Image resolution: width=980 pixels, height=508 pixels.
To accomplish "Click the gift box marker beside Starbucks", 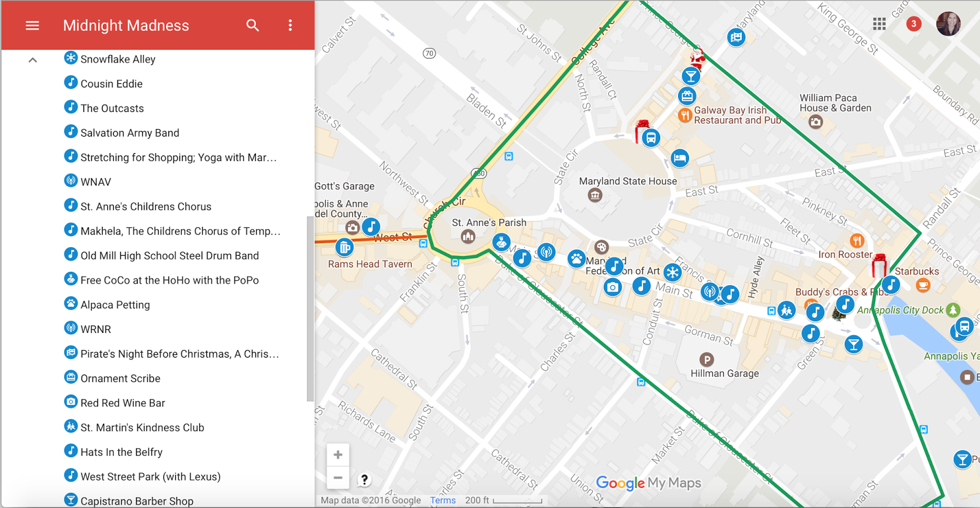I will click(880, 266).
